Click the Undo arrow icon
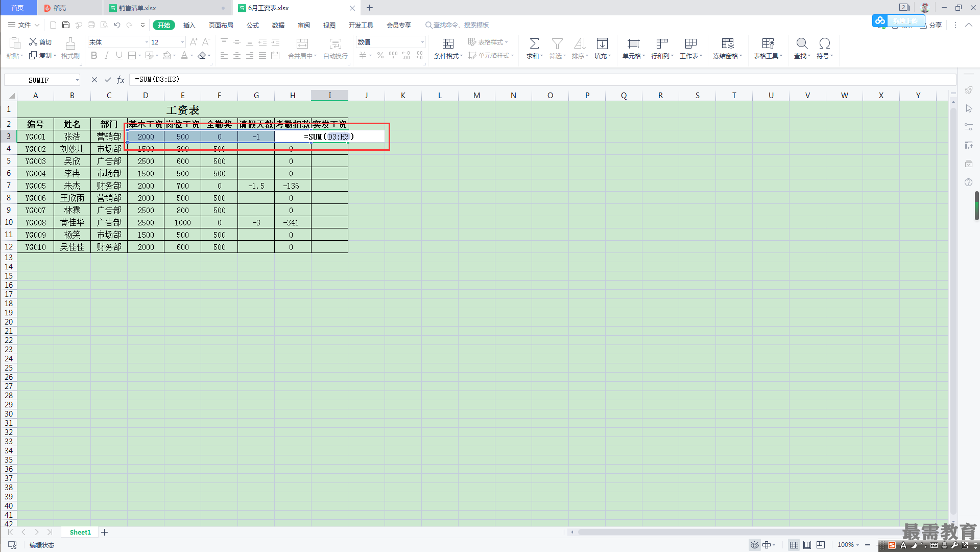 117,25
